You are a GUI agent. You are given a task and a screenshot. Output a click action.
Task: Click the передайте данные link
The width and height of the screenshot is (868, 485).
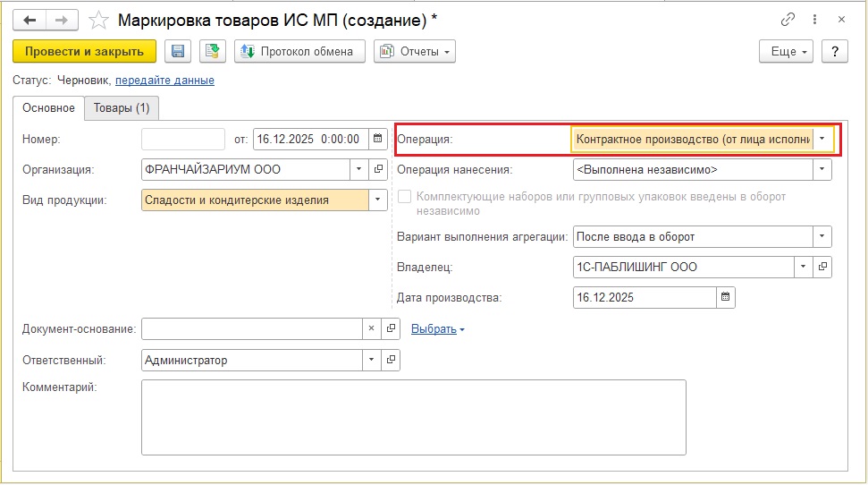[164, 80]
